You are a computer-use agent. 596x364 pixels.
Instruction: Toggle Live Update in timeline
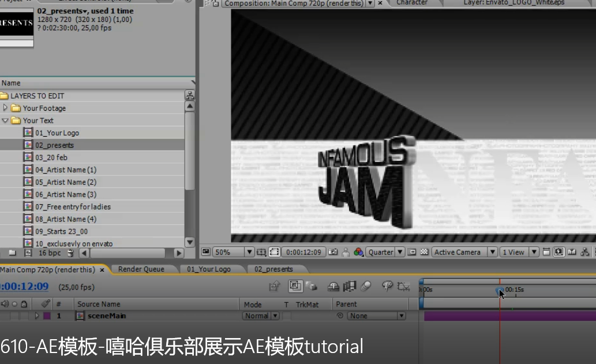295,286
